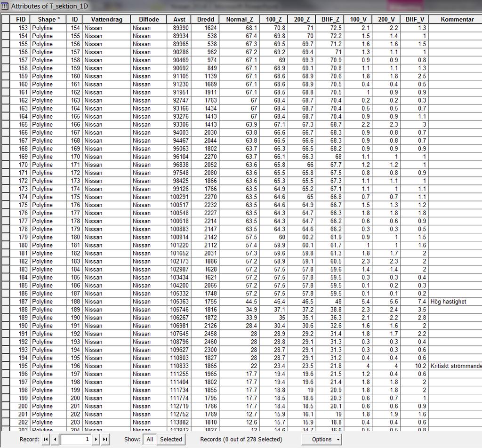Select the 200_Z column header
482x448 pixels.
tap(302, 19)
